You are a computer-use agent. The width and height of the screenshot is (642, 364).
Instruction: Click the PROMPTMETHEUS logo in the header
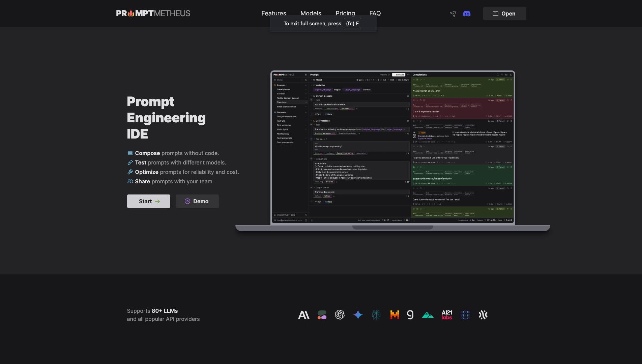tap(153, 13)
